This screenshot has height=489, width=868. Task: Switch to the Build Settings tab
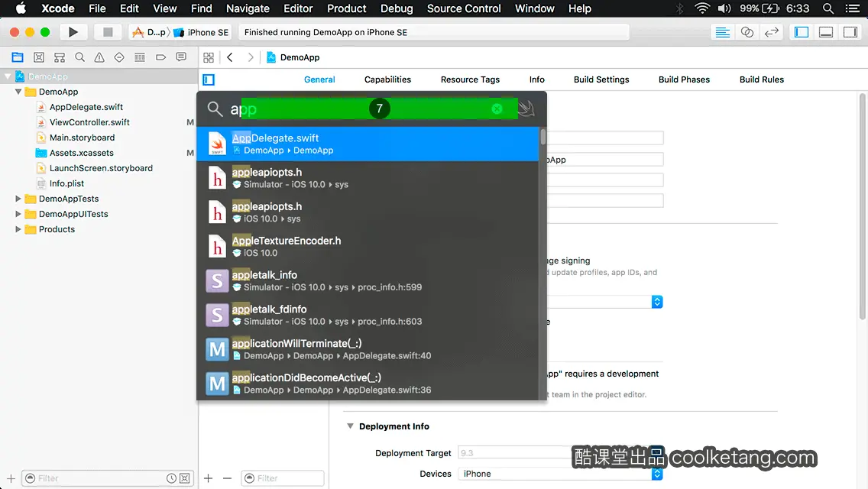pos(601,79)
